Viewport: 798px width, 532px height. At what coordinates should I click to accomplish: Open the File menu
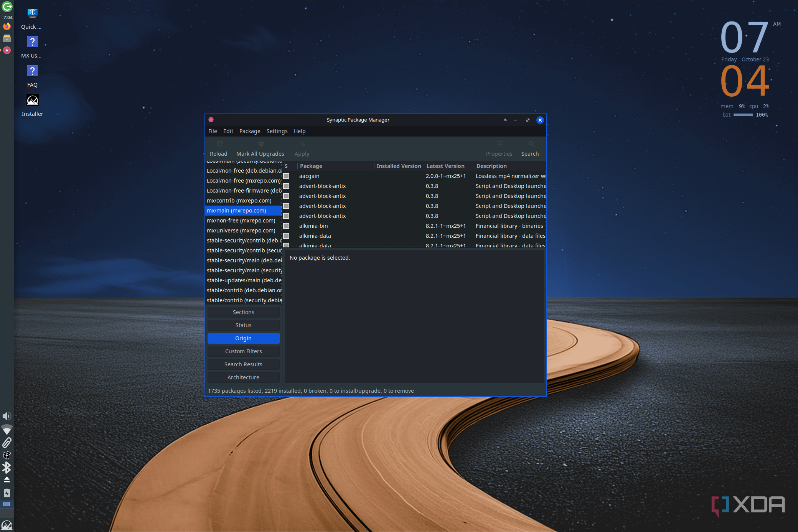[213, 131]
